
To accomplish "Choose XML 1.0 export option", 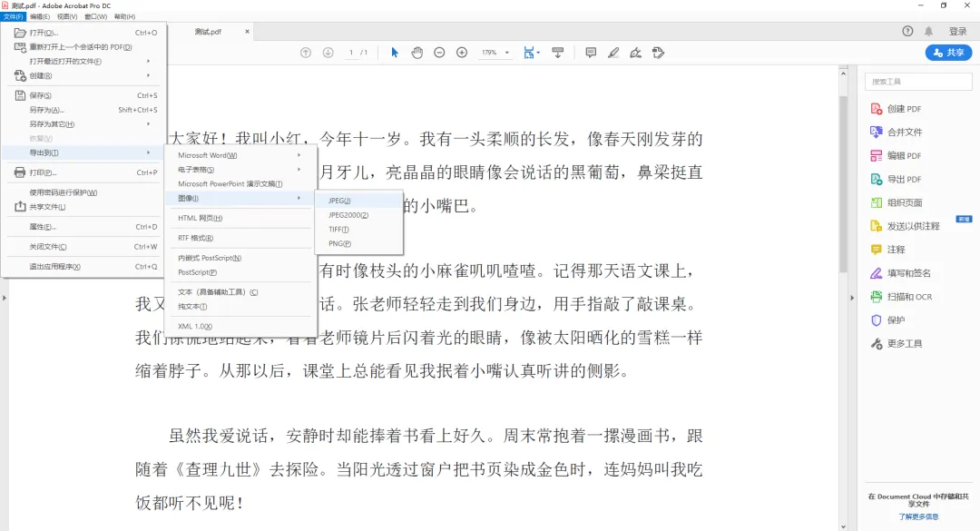I will pos(240,327).
